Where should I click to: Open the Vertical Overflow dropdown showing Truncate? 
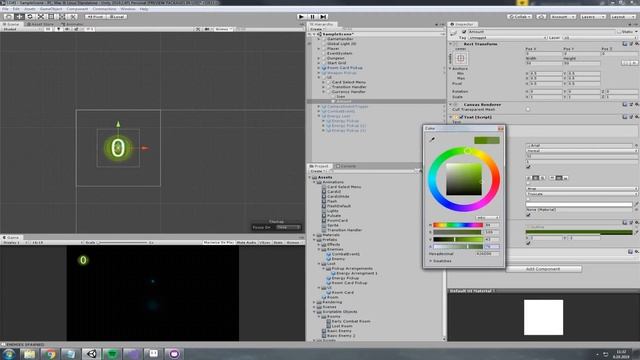(x=582, y=194)
